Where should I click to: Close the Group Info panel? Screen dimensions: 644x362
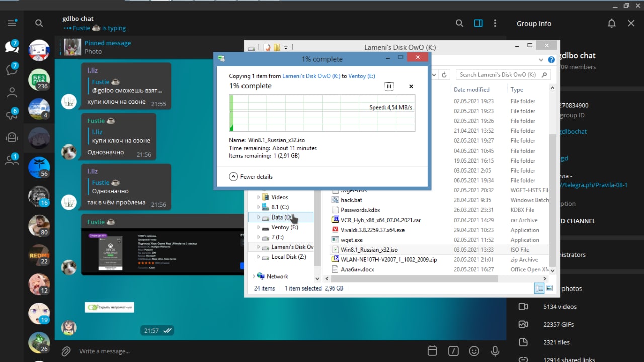coord(631,23)
